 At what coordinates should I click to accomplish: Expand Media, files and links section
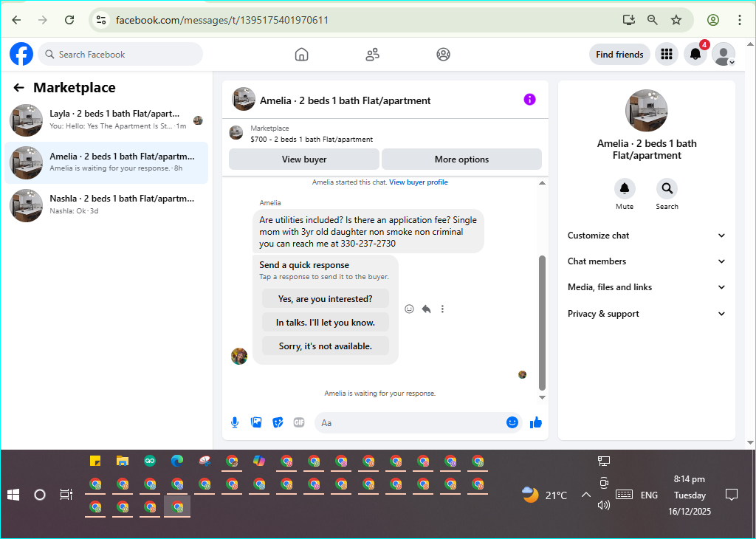(646, 287)
